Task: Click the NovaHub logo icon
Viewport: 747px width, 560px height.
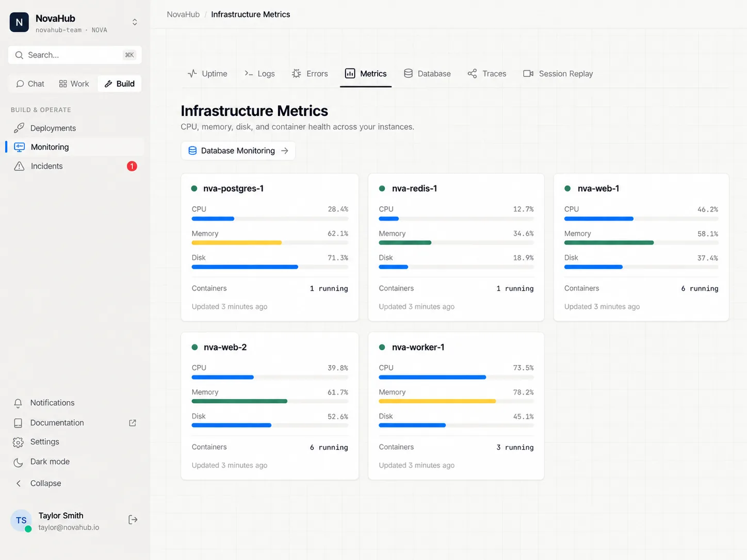Action: 19,22
